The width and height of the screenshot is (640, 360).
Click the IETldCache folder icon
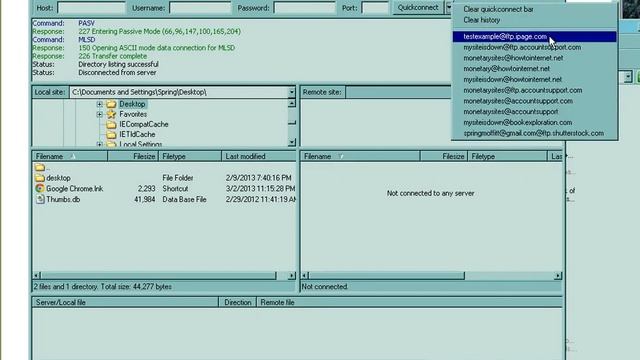click(111, 135)
